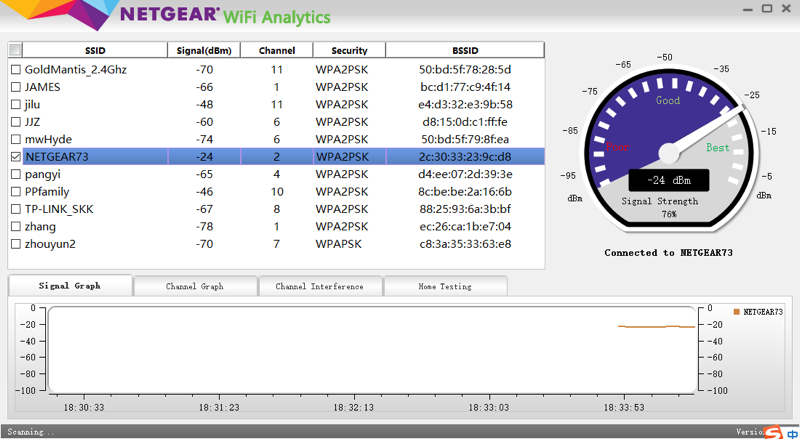
Task: Sort by Channel column header
Action: pos(277,50)
